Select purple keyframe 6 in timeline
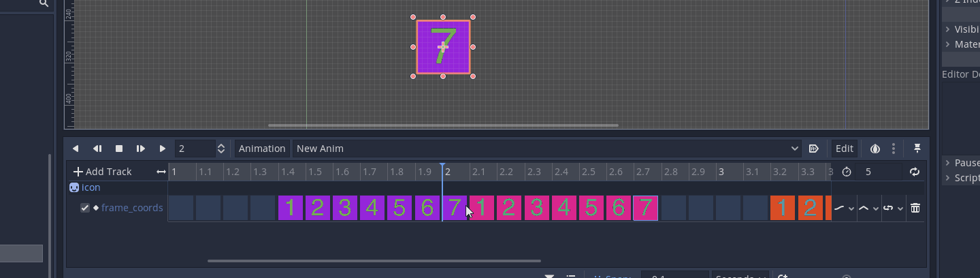Image resolution: width=980 pixels, height=278 pixels. point(427,208)
